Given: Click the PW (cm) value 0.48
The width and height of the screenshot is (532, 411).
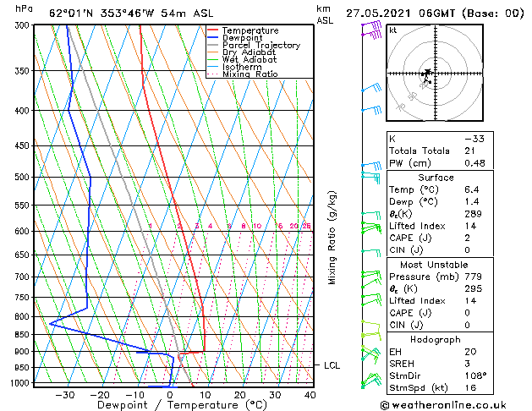Looking at the screenshot, I should [x=474, y=163].
